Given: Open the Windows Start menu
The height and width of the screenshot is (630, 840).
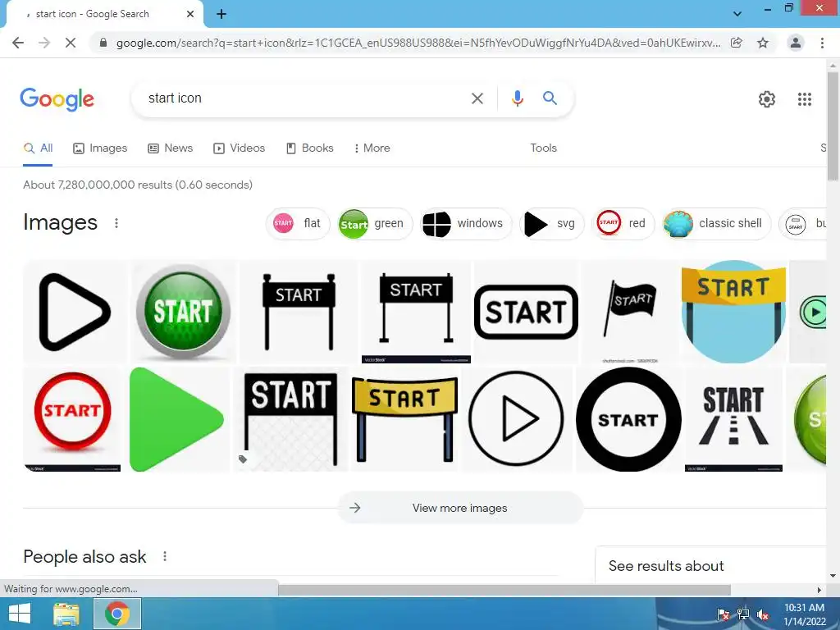Looking at the screenshot, I should pyautogui.click(x=20, y=614).
